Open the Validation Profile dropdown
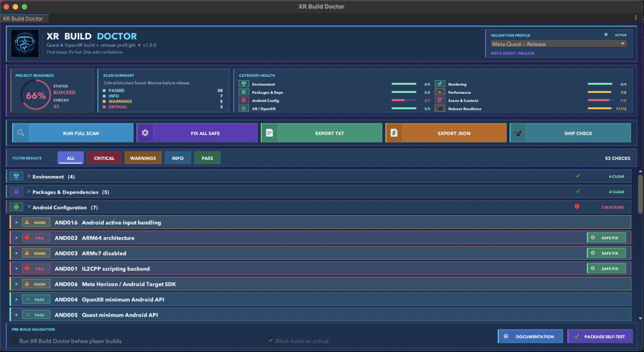The width and height of the screenshot is (644, 352). click(x=559, y=44)
